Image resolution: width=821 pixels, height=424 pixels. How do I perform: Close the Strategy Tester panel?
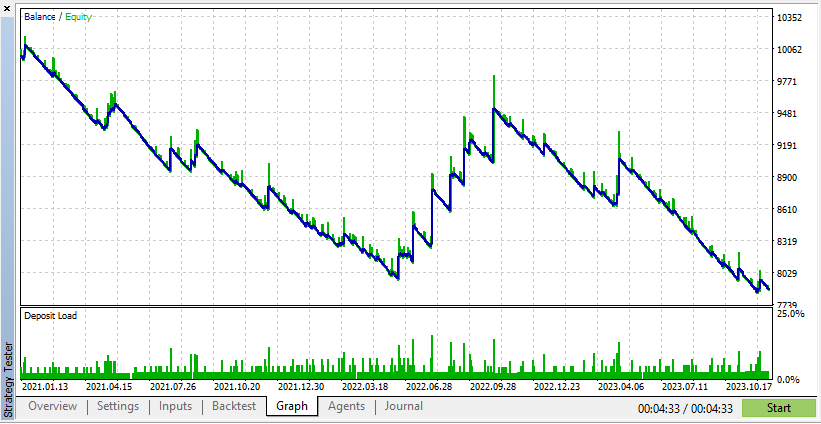(7, 7)
